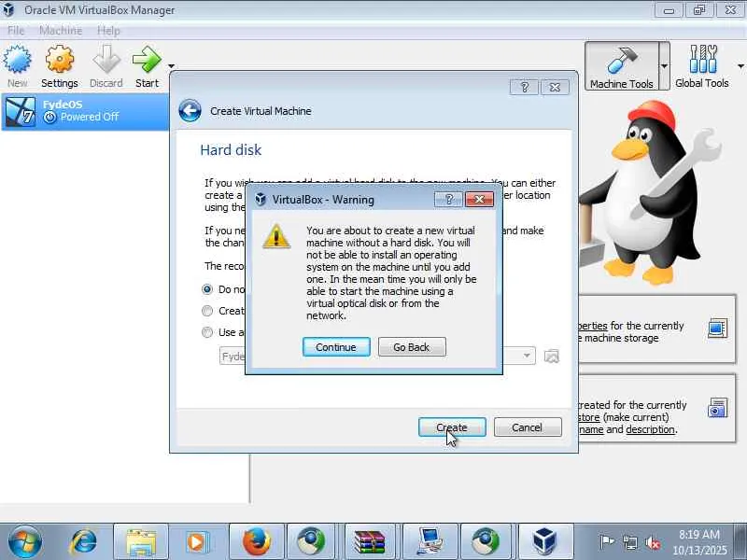This screenshot has height=560, width=747.
Task: Click the Show Desktop strip beside the clock
Action: click(x=740, y=541)
